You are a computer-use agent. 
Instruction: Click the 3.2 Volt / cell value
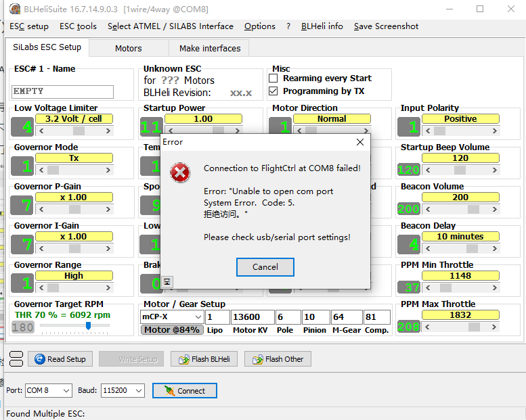pyautogui.click(x=74, y=119)
